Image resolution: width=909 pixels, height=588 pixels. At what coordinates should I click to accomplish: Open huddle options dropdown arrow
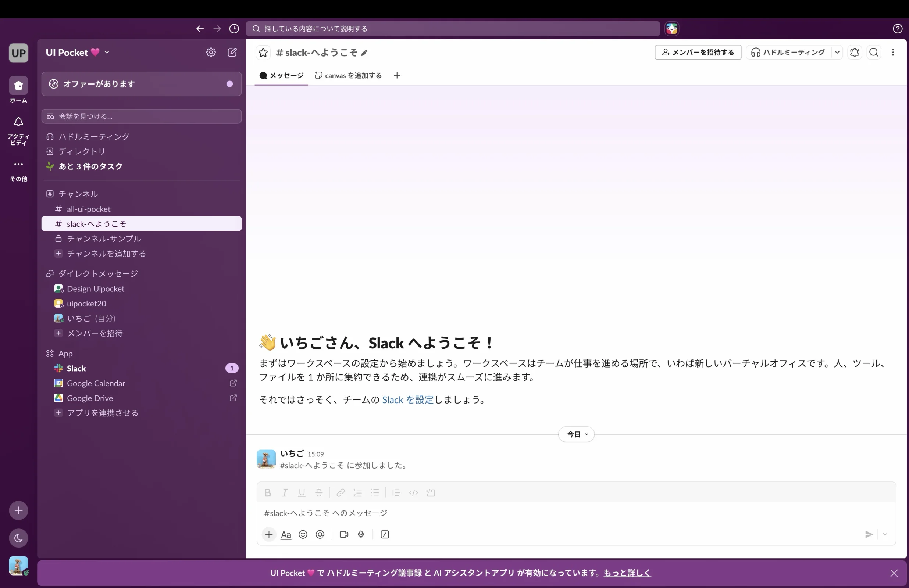[837, 52]
